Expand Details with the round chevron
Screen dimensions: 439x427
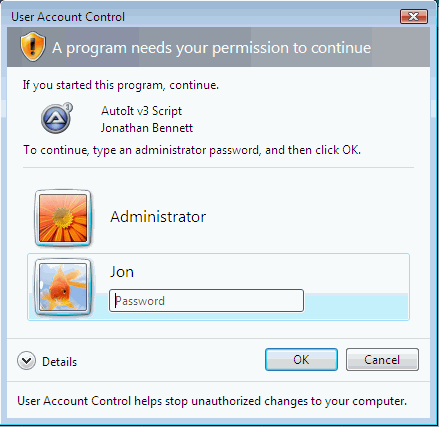[26, 361]
